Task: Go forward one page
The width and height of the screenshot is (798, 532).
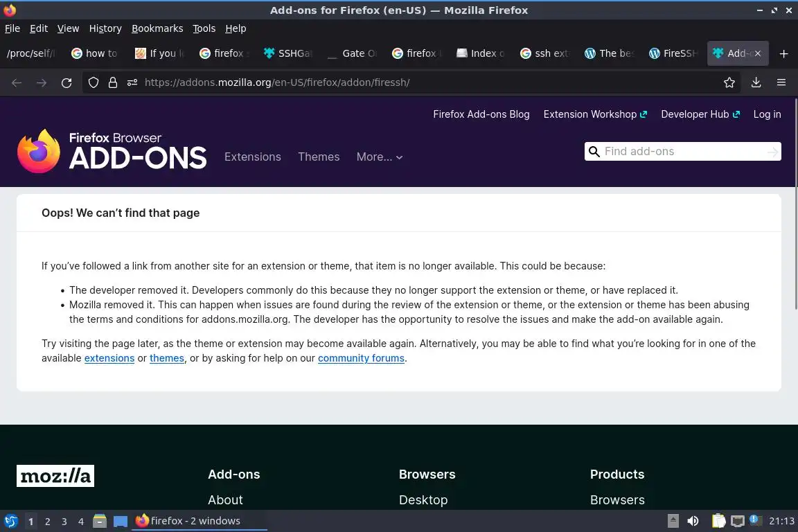Action: pyautogui.click(x=42, y=82)
